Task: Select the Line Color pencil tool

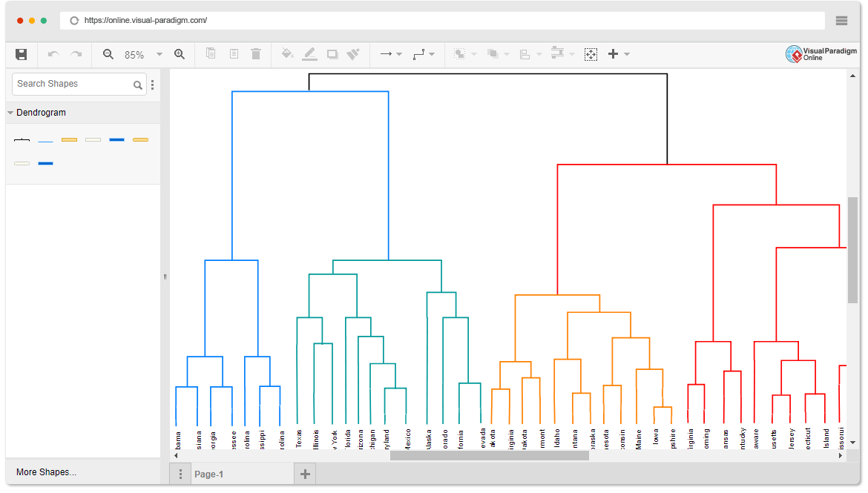Action: point(309,54)
